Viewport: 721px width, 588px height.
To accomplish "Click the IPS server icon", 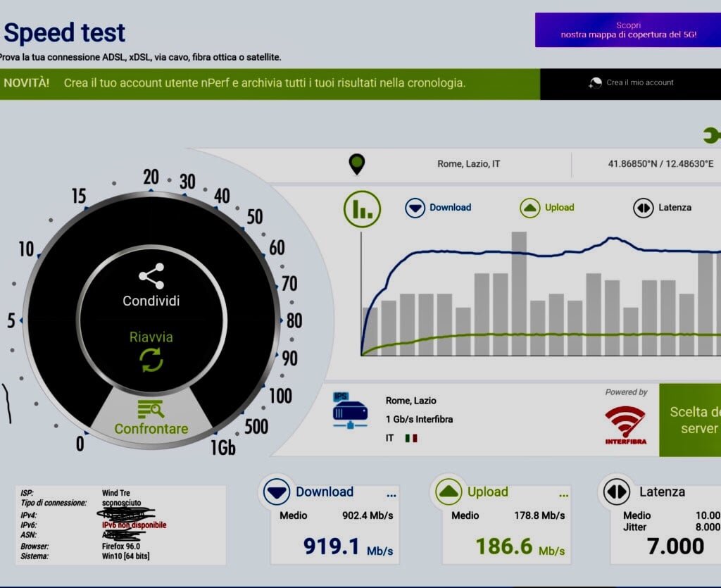I will click(x=350, y=410).
